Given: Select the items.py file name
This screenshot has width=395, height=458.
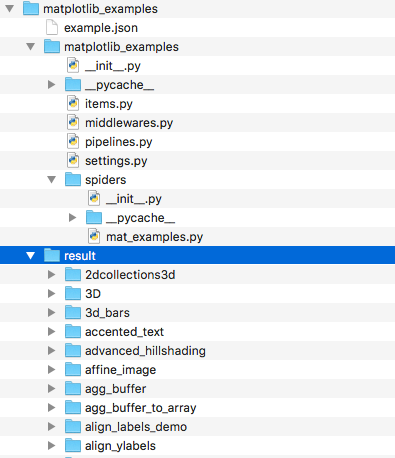Looking at the screenshot, I should [x=109, y=104].
